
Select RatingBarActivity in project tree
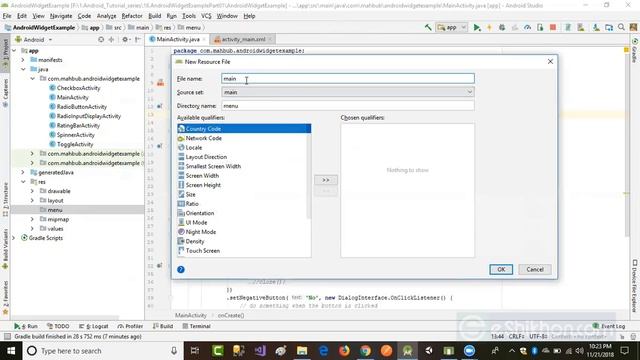78,125
